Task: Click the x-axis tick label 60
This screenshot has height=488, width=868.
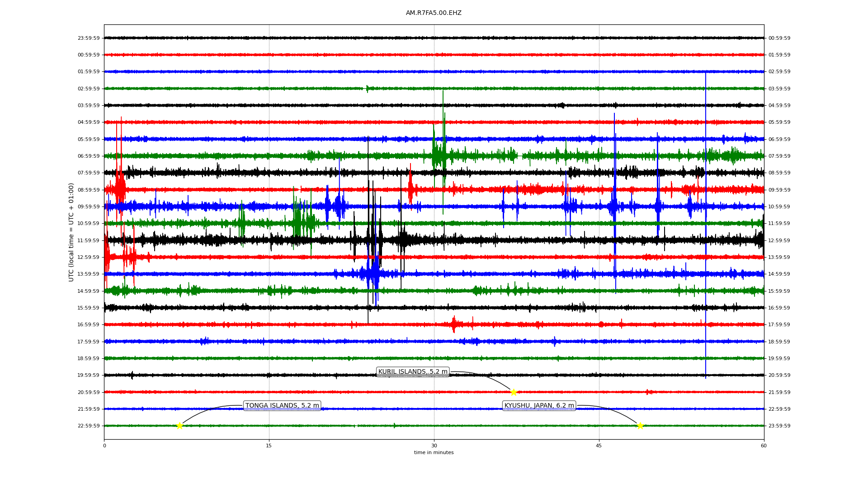Action: tap(764, 446)
